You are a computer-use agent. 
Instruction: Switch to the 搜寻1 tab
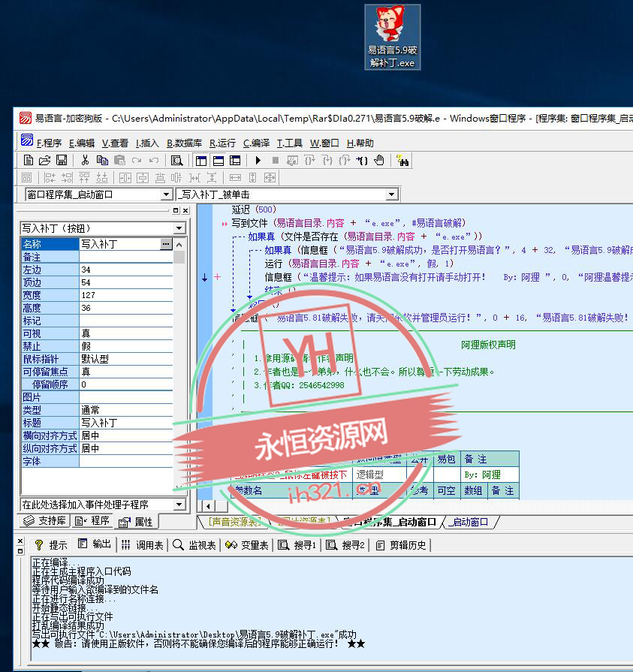pos(297,544)
